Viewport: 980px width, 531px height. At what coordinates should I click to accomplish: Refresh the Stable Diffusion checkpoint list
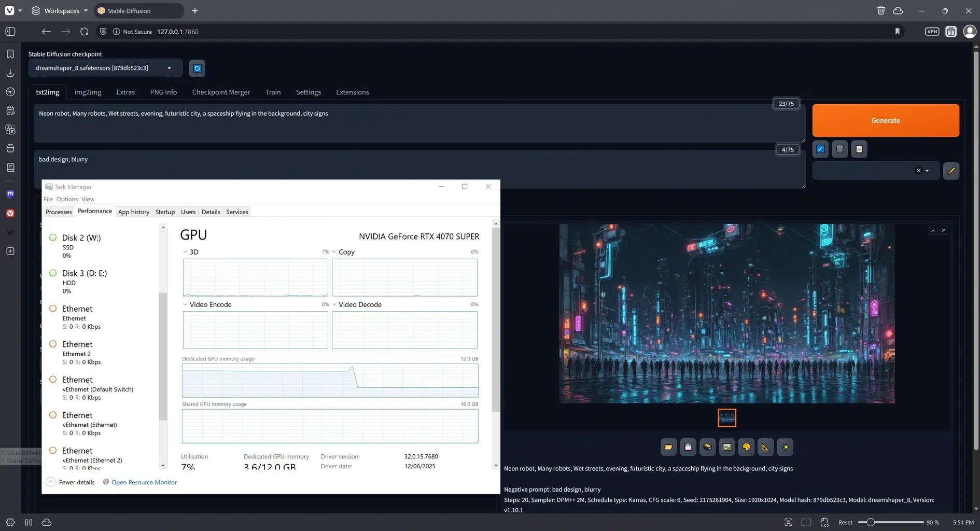tap(197, 68)
